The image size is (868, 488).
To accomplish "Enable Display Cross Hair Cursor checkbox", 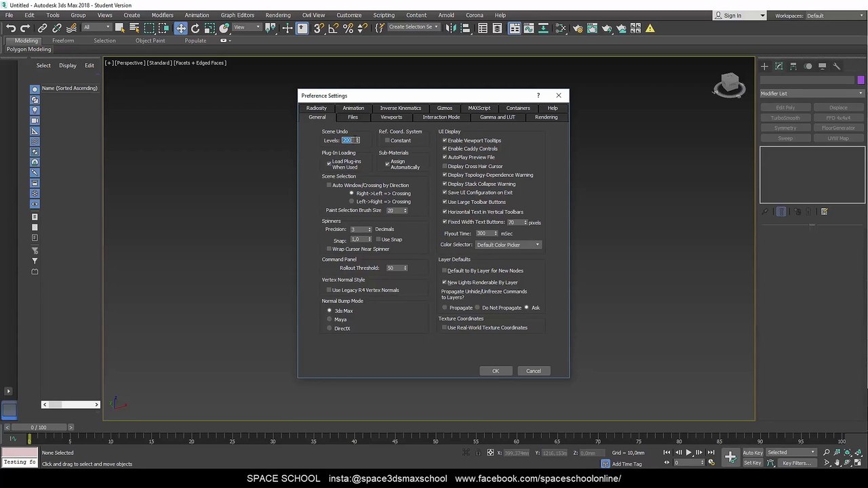I will click(445, 166).
